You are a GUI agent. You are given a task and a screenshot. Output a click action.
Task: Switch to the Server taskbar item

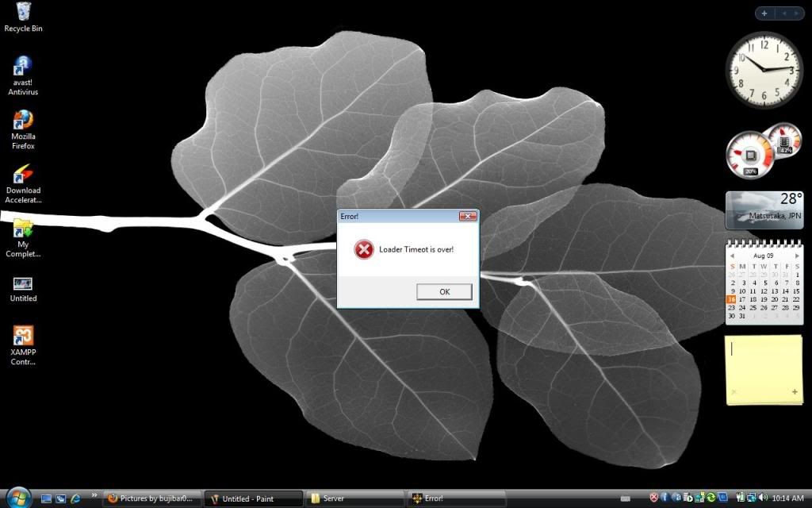point(354,498)
